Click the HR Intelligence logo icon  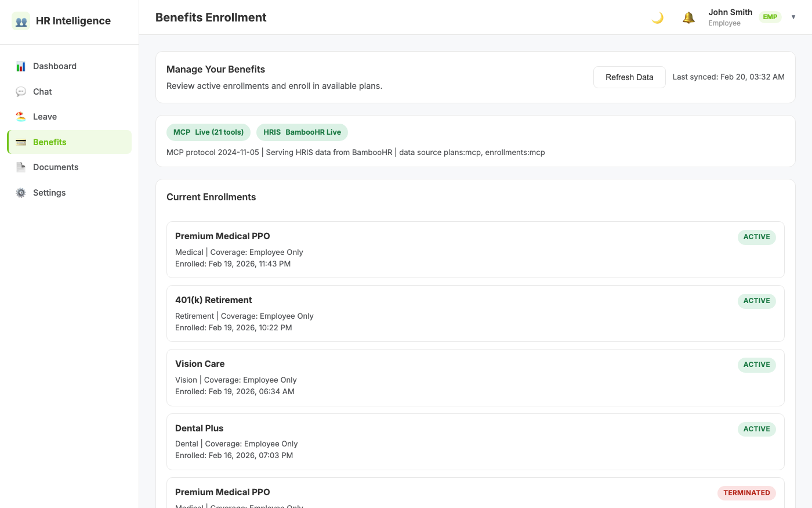coord(21,21)
